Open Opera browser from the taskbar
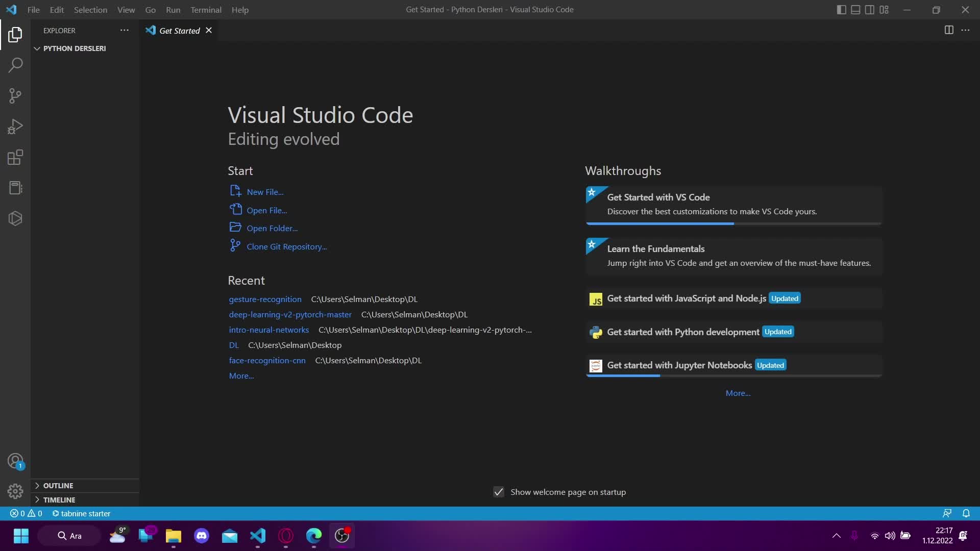980x551 pixels. click(x=286, y=536)
